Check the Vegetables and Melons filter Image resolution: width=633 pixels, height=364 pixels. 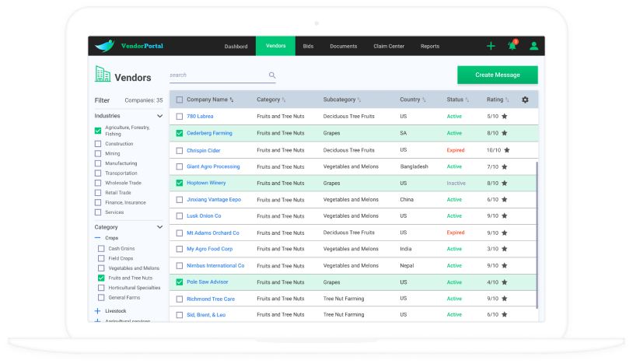point(101,268)
